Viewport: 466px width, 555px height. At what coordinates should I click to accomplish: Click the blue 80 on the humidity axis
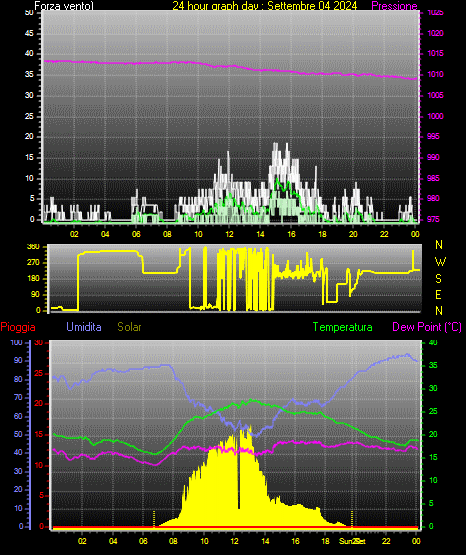tap(18, 379)
